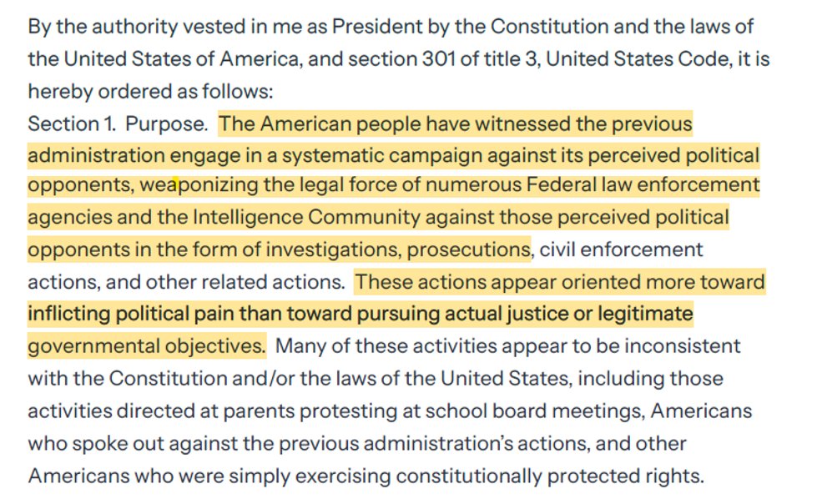This screenshot has height=504, width=817.
Task: Click the highlighted text "governmental objectives."
Action: point(147,345)
